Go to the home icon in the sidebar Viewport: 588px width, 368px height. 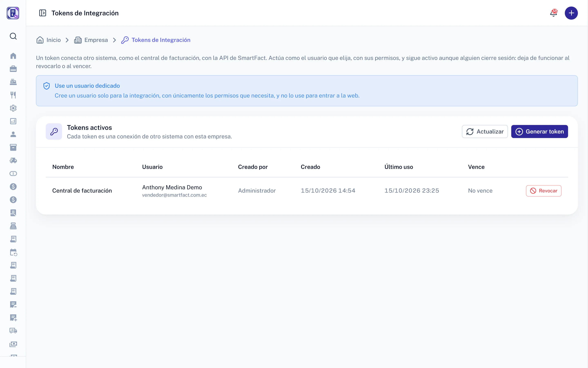13,56
